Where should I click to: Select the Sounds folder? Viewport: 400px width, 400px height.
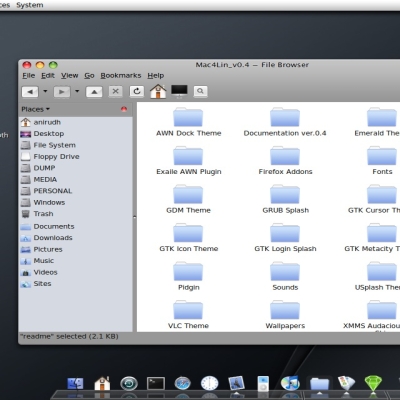tap(285, 276)
